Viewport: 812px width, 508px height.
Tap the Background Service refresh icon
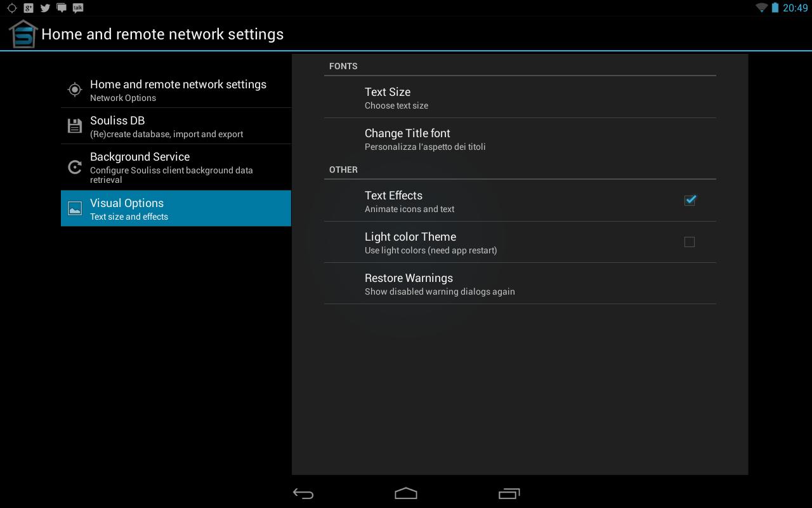coord(75,167)
